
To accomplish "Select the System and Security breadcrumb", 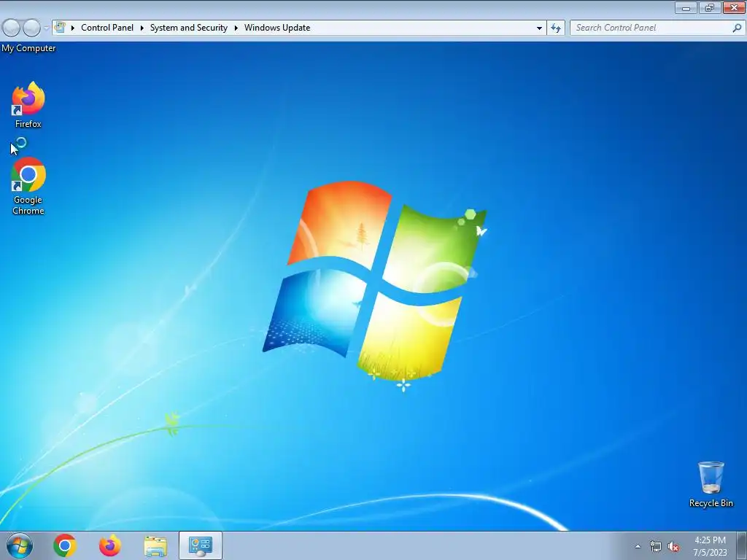I will click(189, 28).
